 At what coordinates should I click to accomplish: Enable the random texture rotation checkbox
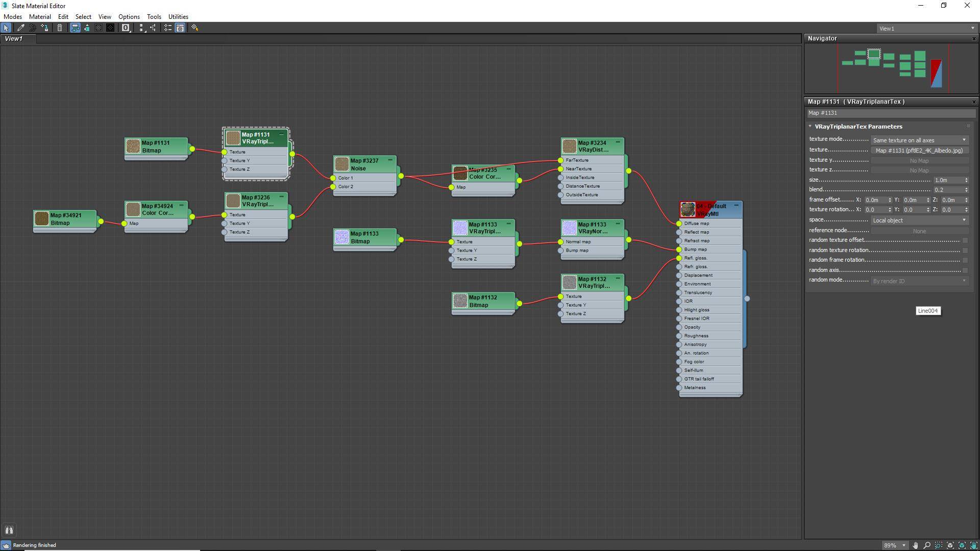965,251
